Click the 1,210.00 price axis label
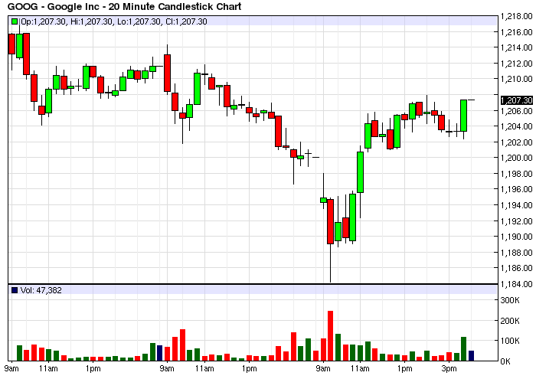The height and width of the screenshot is (392, 536). coord(517,79)
